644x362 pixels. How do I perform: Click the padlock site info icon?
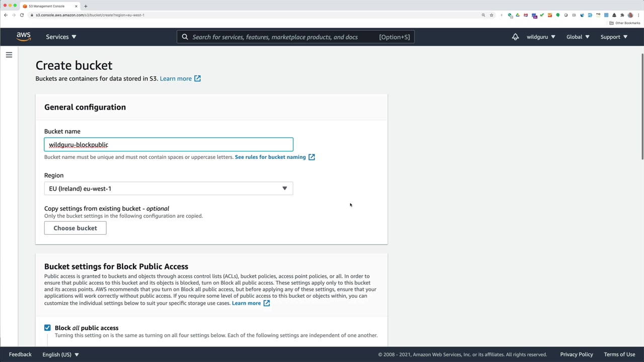click(x=32, y=15)
